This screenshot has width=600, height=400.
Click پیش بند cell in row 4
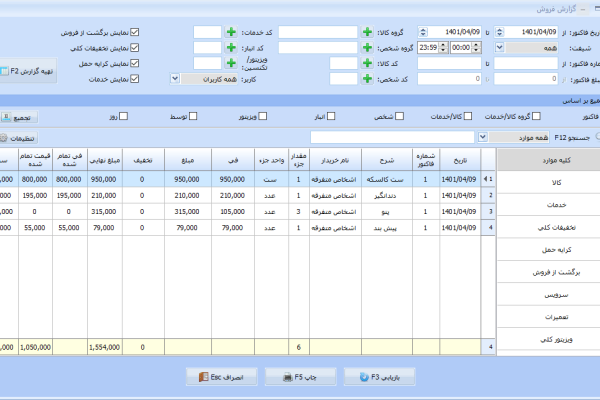[x=387, y=227]
